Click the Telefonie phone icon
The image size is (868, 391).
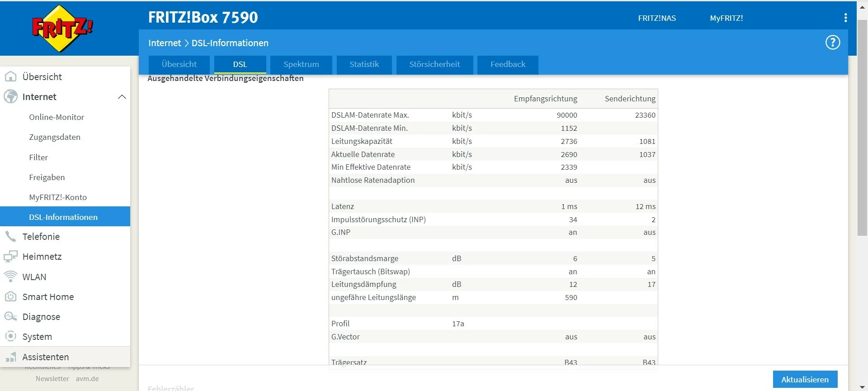(10, 236)
